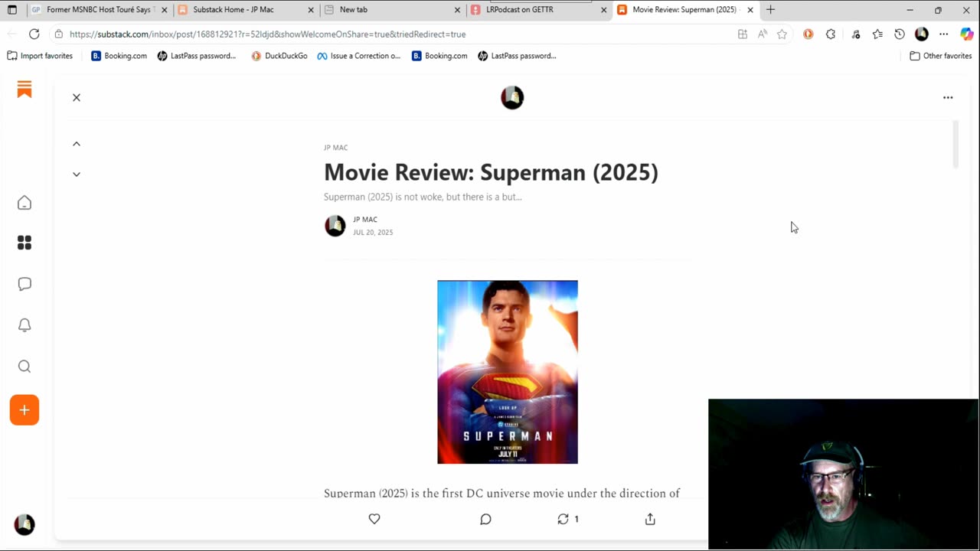Open the split screen icon in address bar
The width and height of the screenshot is (980, 551).
(x=743, y=34)
